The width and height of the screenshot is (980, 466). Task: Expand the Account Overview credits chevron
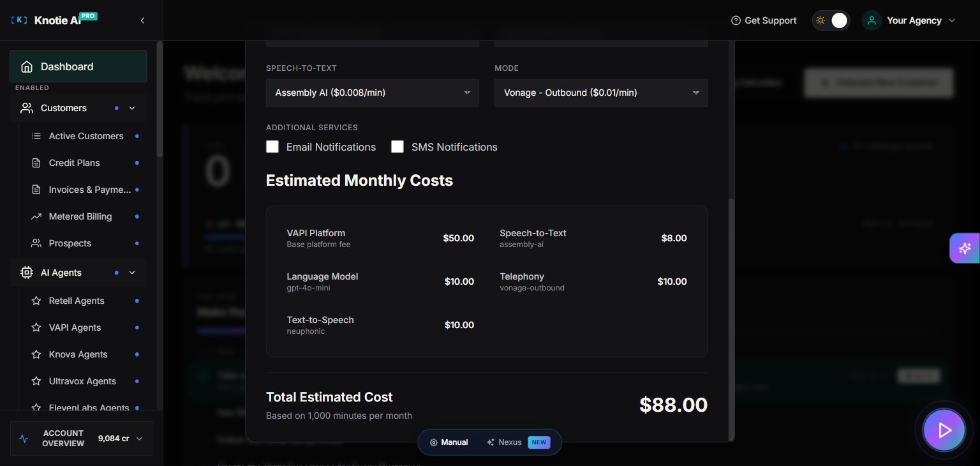139,439
